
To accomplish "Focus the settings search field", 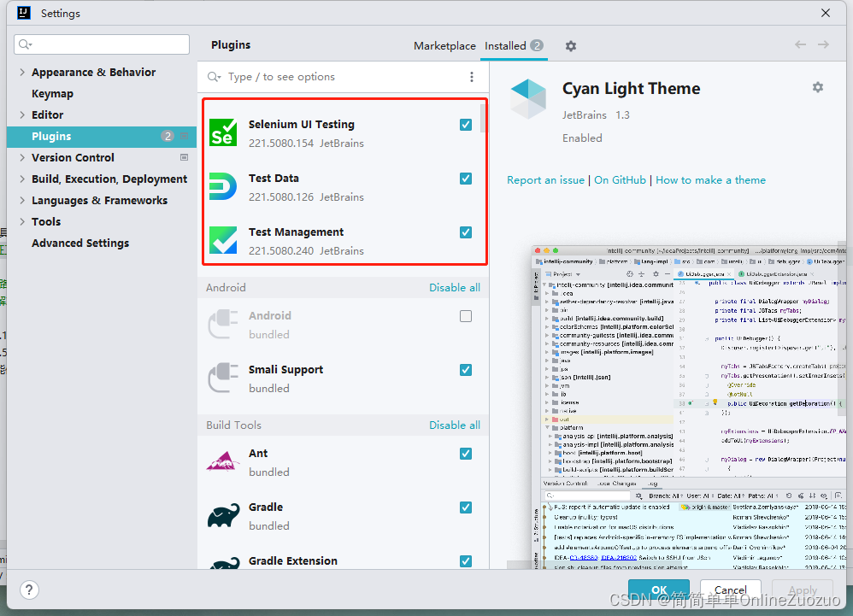I will point(102,44).
